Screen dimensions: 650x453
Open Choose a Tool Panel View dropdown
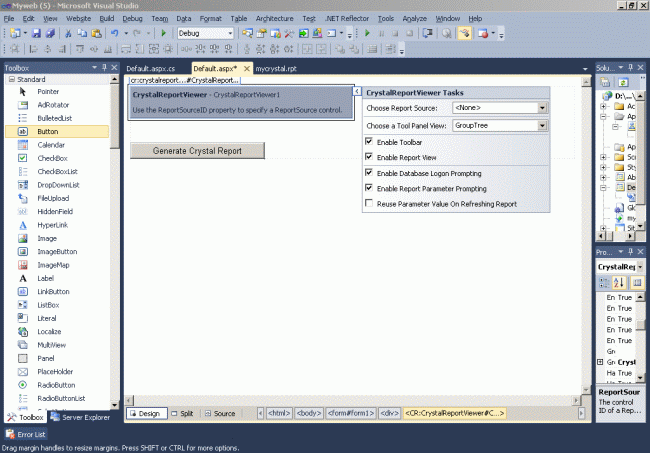pos(542,126)
